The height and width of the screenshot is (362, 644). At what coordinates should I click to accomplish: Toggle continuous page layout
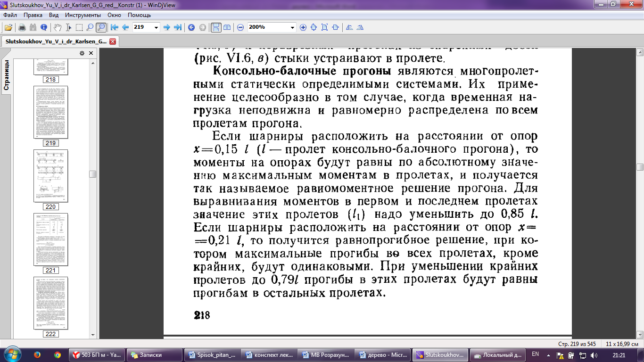(215, 27)
